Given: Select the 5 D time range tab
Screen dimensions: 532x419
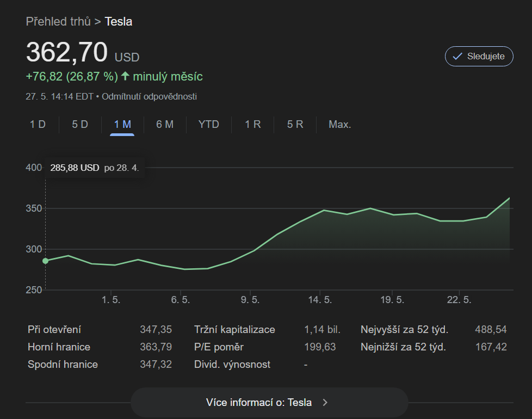Looking at the screenshot, I should (80, 124).
